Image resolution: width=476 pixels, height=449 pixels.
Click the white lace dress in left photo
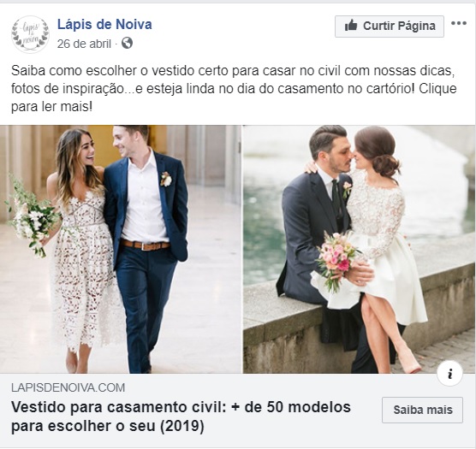click(x=82, y=267)
